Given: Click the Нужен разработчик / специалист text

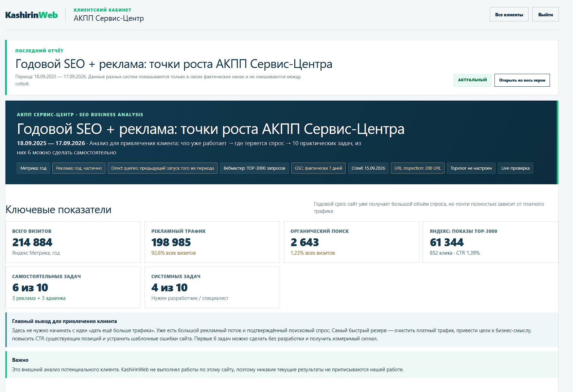Looking at the screenshot, I should point(190,298).
